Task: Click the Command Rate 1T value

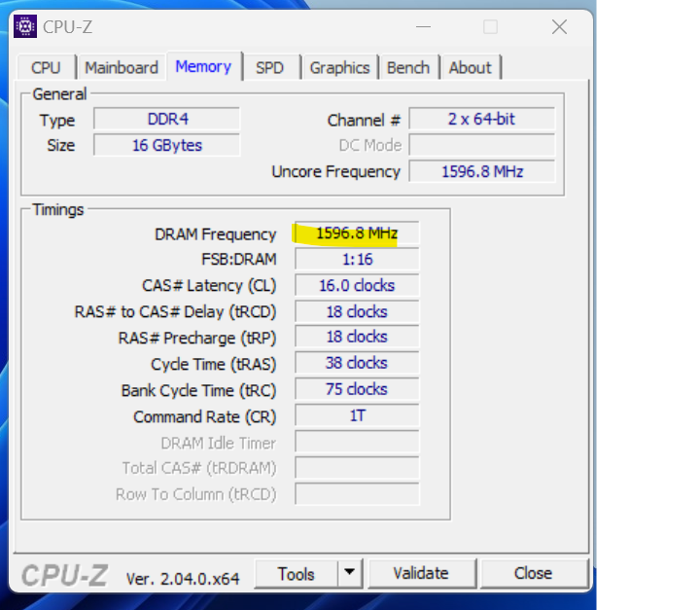Action: point(357,415)
